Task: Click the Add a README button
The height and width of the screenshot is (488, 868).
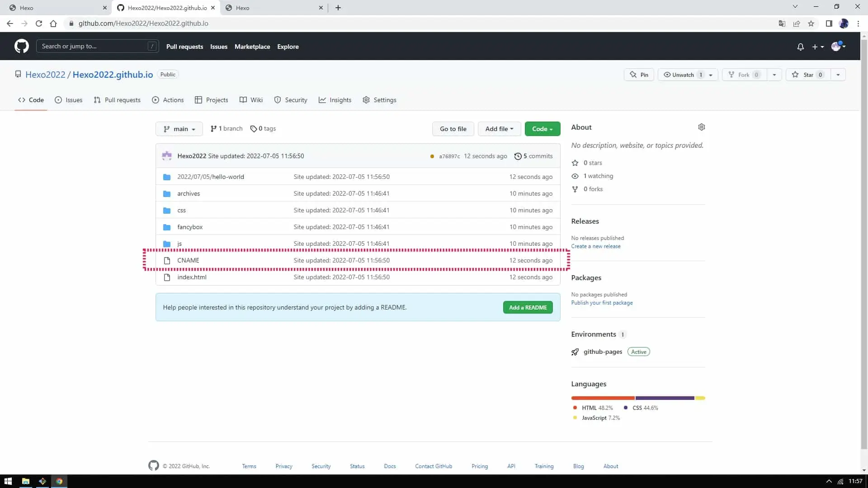Action: pyautogui.click(x=528, y=308)
